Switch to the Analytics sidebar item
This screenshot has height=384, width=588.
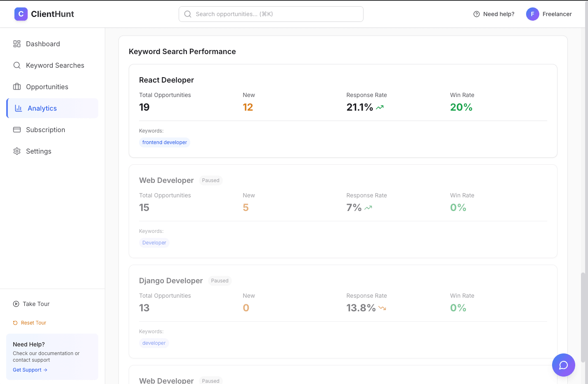pos(42,108)
